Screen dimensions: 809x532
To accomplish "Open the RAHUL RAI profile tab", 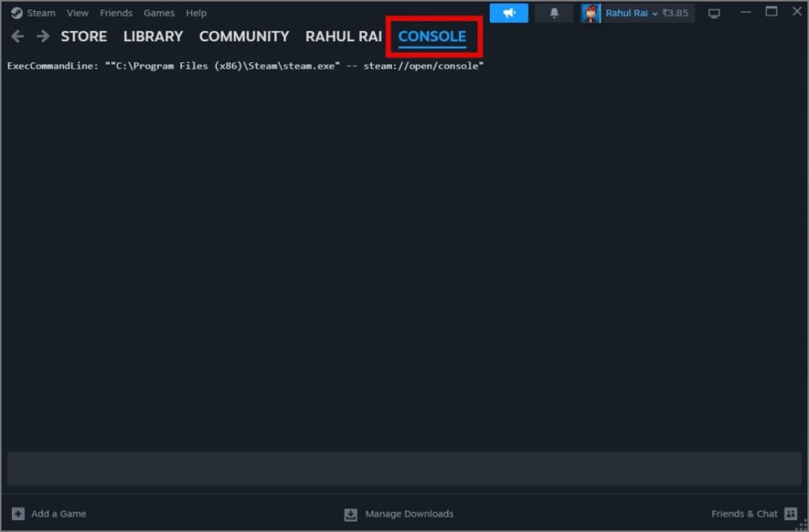I will [x=344, y=36].
